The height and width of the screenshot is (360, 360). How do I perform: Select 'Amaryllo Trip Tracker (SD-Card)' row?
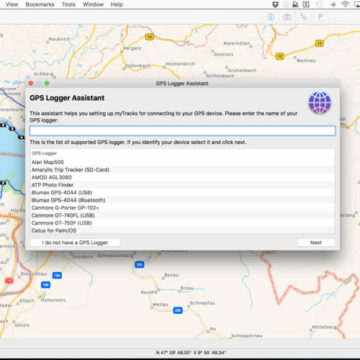pos(182,170)
